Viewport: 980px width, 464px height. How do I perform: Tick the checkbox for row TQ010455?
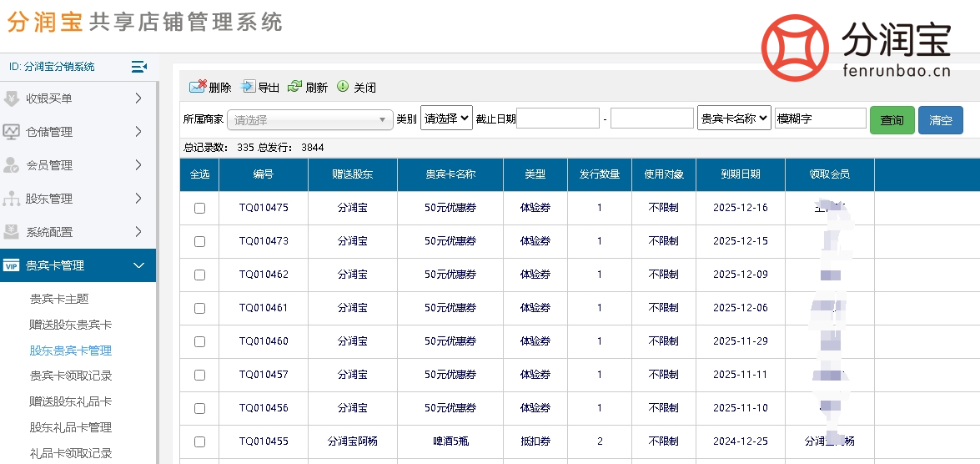point(199,442)
